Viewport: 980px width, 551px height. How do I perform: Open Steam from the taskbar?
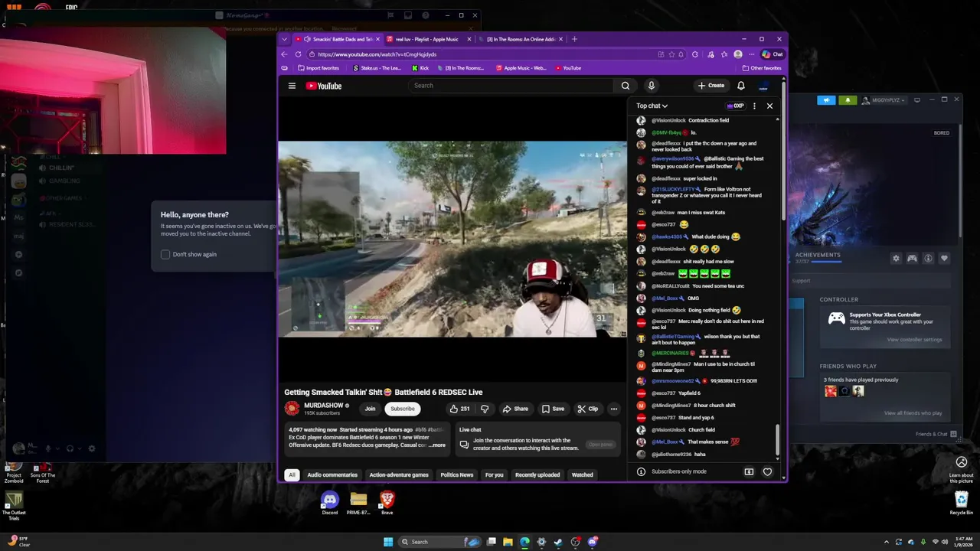pyautogui.click(x=558, y=542)
